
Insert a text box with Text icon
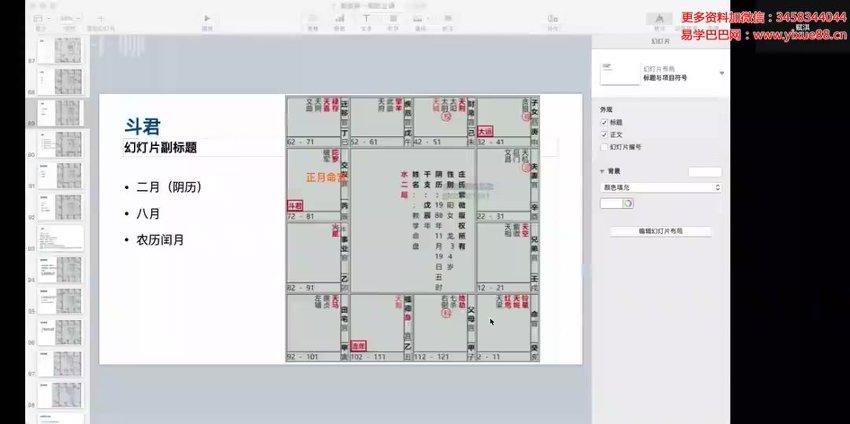tap(366, 19)
